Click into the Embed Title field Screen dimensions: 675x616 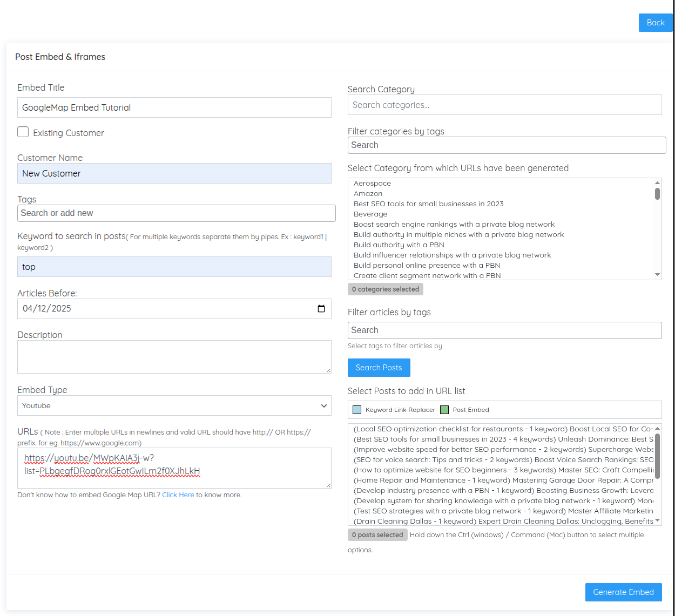pyautogui.click(x=174, y=107)
